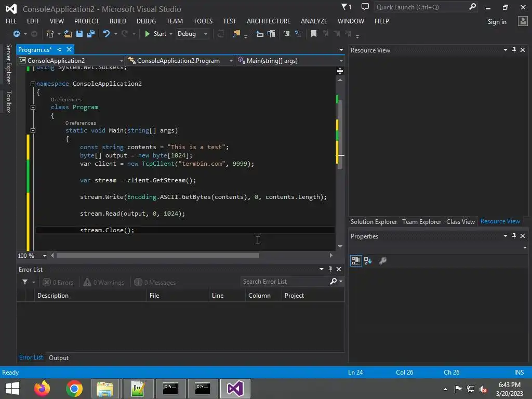This screenshot has height=399, width=532.
Task: Expand the Start button dropdown arrow
Action: coord(170,34)
